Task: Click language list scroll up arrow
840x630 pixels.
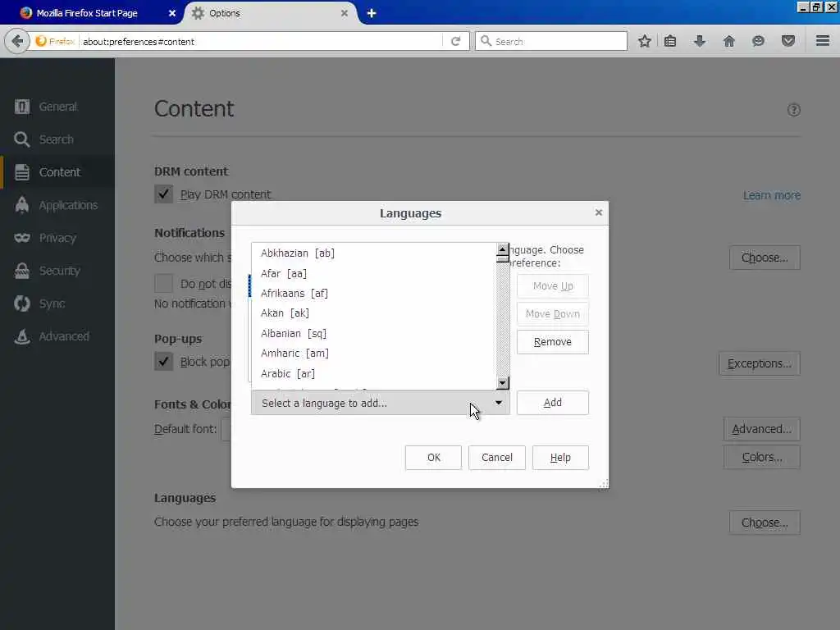Action: coord(503,249)
